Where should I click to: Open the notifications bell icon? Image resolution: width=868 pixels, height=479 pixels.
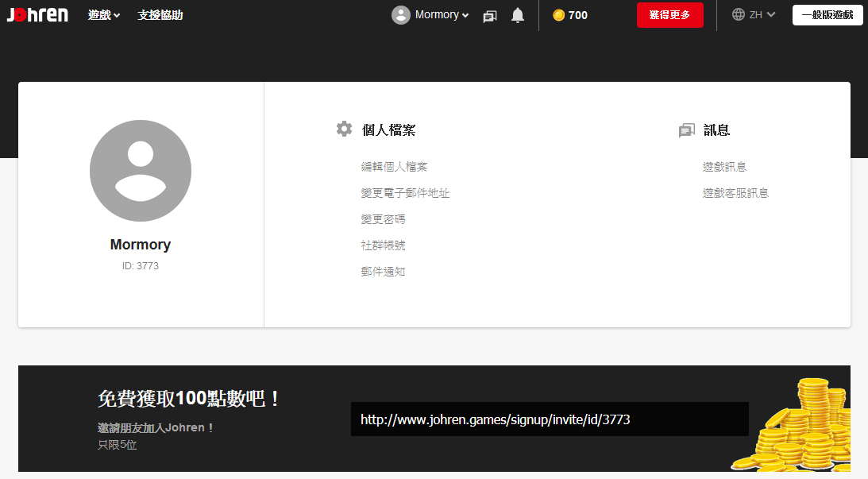[518, 16]
